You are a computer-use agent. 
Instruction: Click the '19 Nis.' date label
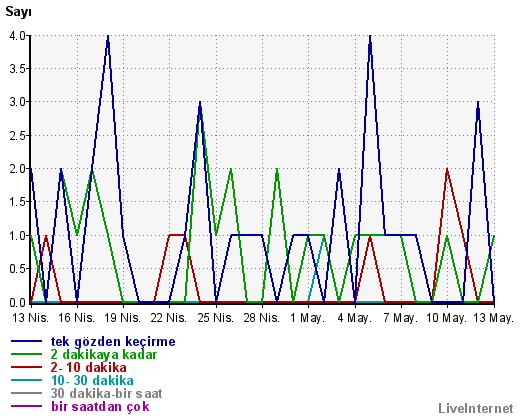(x=122, y=318)
